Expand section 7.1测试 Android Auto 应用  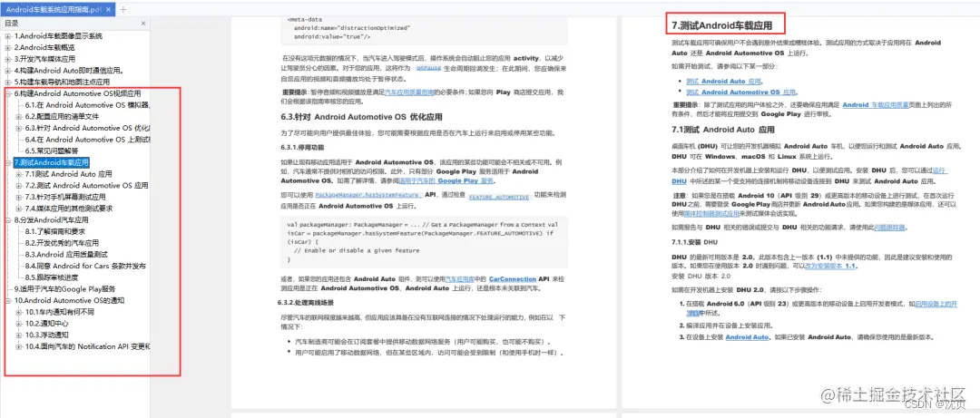(x=19, y=174)
